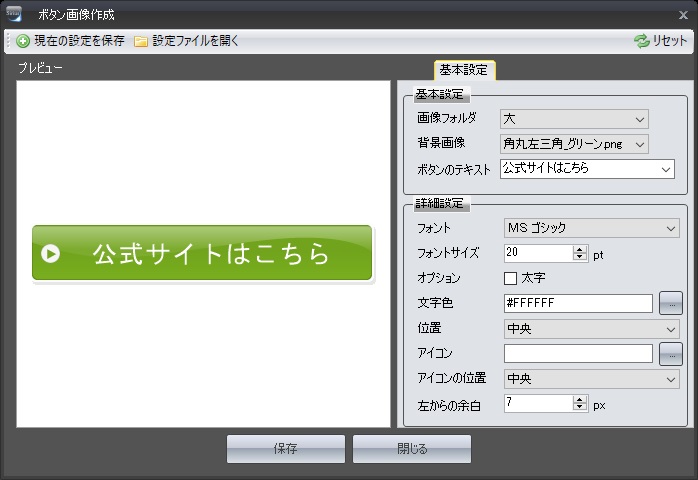The image size is (698, 480).
Task: Expand the 背景画像 dropdown list
Action: [574, 144]
